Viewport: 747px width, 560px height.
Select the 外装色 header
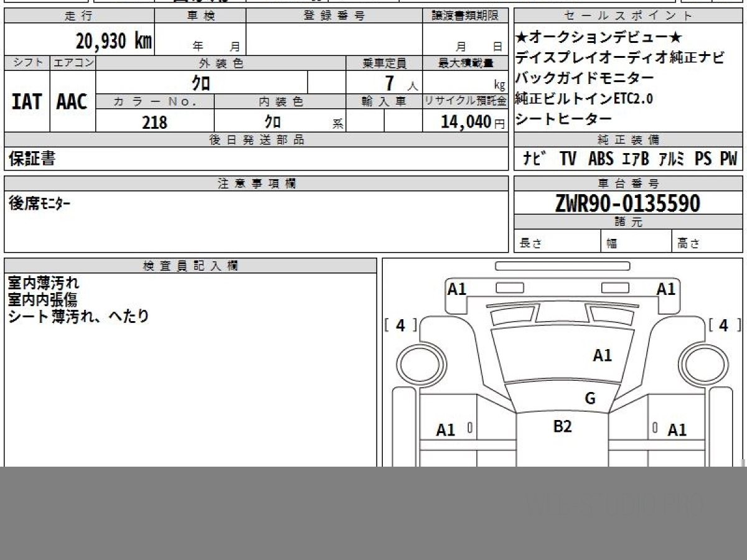coord(221,63)
